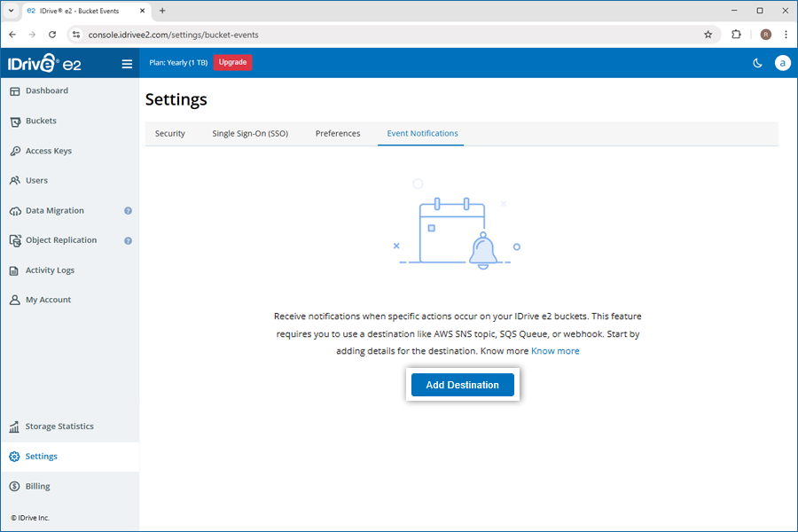Screen dimensions: 798x532
Task: Open the Billing page
Action: coord(37,487)
